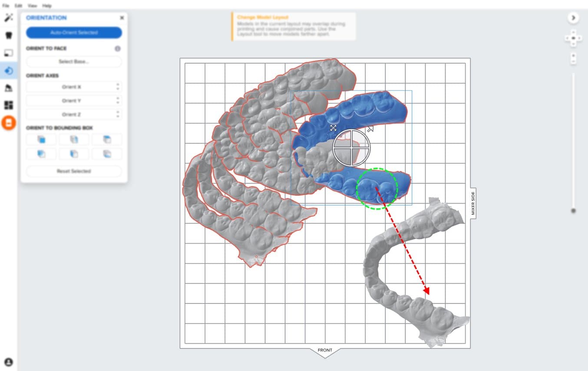
Task: Pick the bottom-middle bounding box orientation option
Action: click(74, 154)
